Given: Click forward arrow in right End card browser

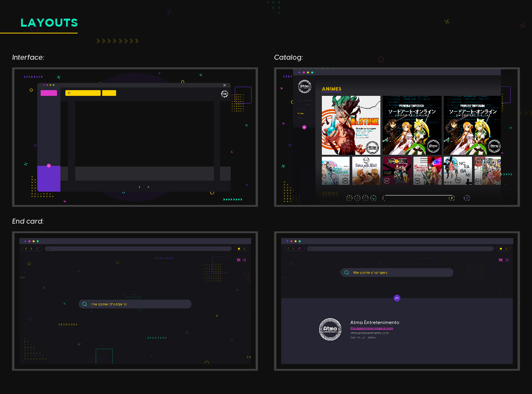Looking at the screenshot, I should [293, 249].
